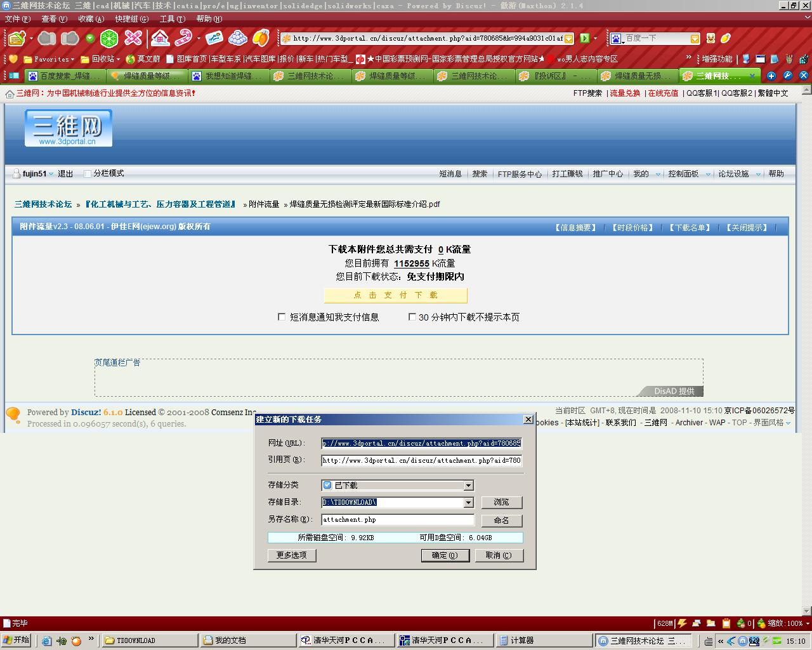Click 确定(O) in download dialog
The width and height of the screenshot is (812, 650).
pyautogui.click(x=445, y=555)
